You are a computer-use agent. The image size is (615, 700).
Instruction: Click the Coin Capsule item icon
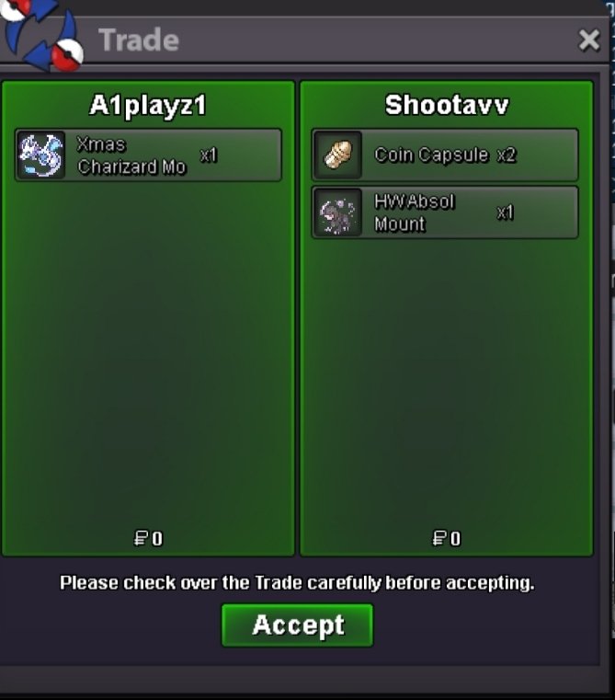pos(338,155)
